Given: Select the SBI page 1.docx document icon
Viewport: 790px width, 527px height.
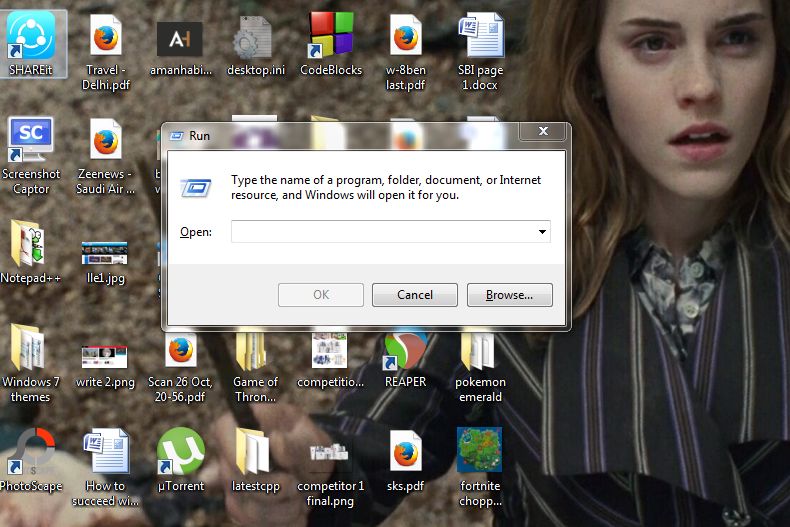Looking at the screenshot, I should pyautogui.click(x=480, y=51).
